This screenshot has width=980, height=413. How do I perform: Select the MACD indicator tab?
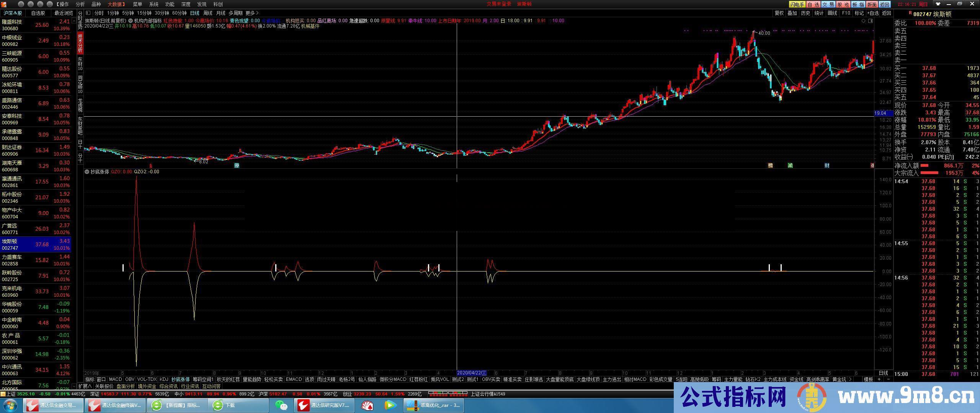point(115,379)
